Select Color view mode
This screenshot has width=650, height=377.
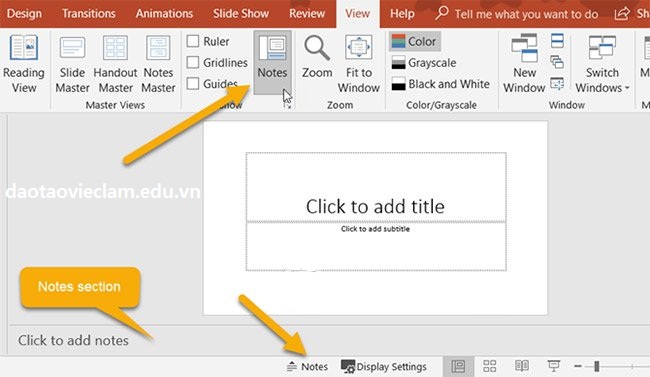(x=415, y=41)
